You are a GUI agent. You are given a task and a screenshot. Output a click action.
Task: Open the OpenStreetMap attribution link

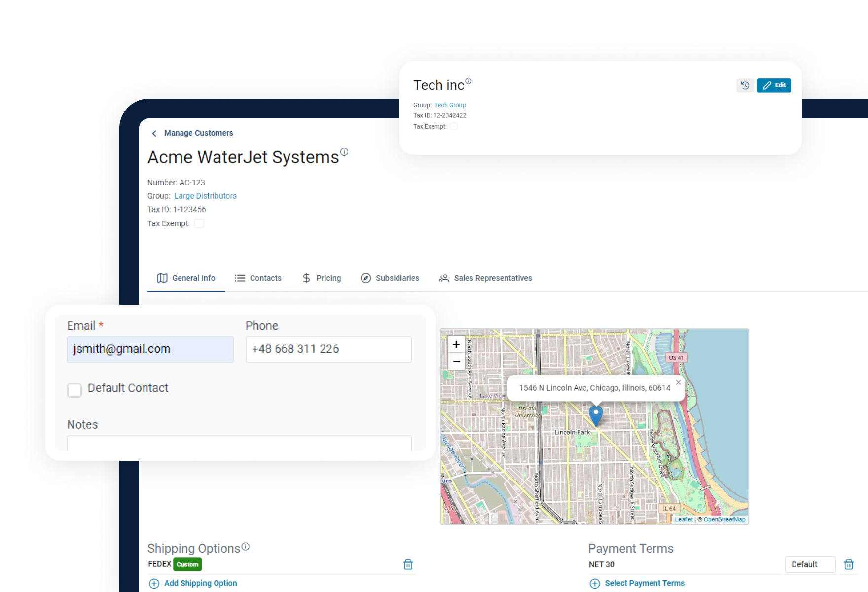coord(724,519)
